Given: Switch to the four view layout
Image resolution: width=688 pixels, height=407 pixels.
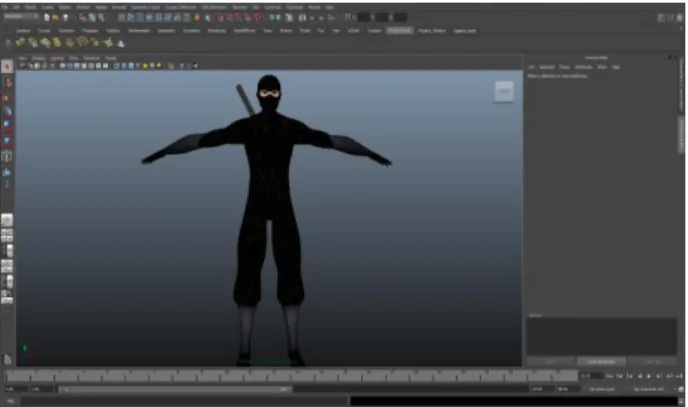Looking at the screenshot, I should click(7, 236).
